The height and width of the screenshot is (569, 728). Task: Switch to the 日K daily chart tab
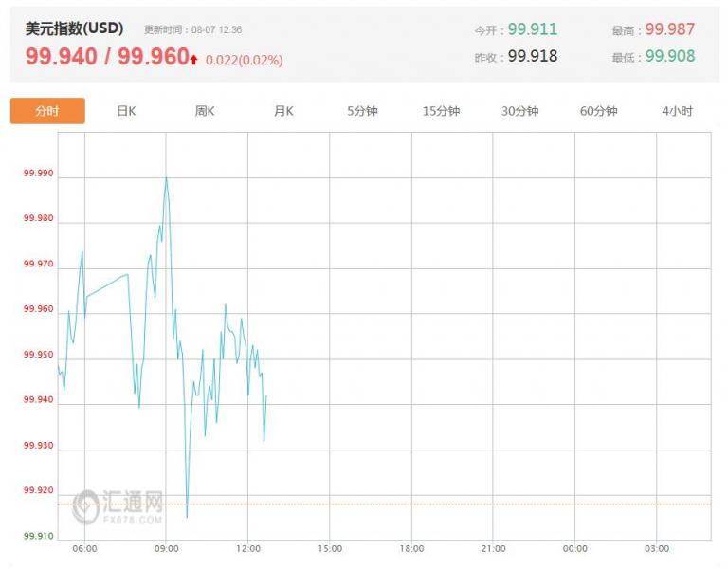[126, 111]
